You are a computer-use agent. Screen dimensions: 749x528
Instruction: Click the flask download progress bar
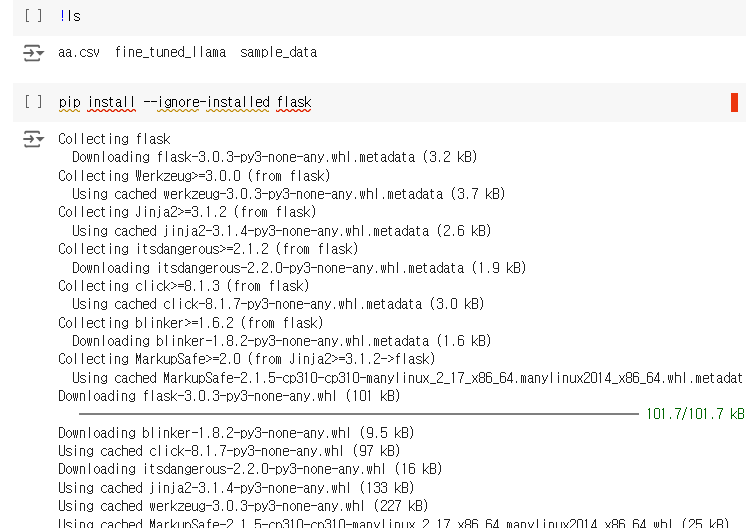[x=359, y=414]
